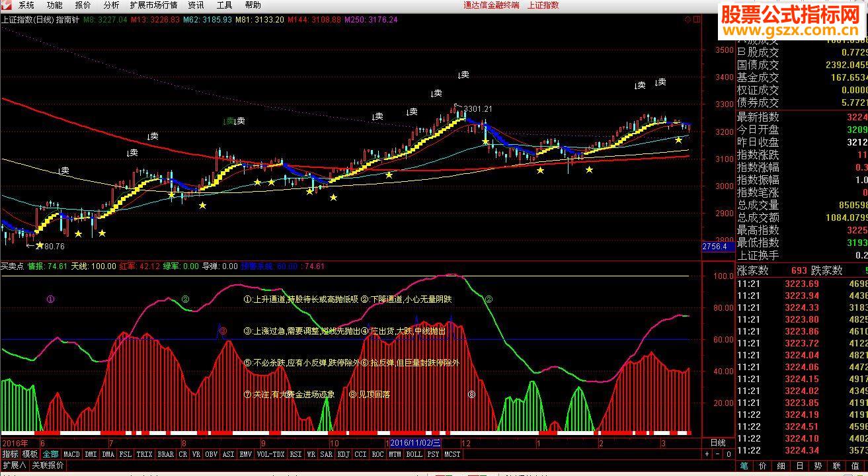Click the 3301.21 high price label
868x476 pixels.
[478, 108]
